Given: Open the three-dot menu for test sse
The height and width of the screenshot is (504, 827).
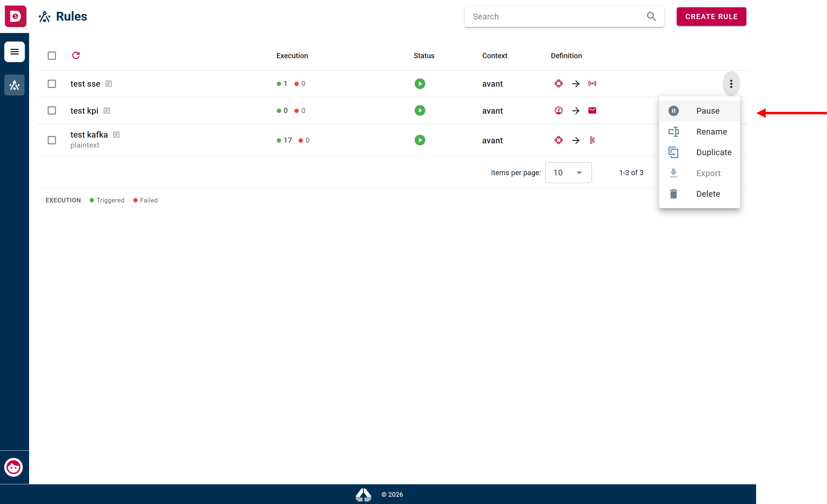Looking at the screenshot, I should coord(731,84).
